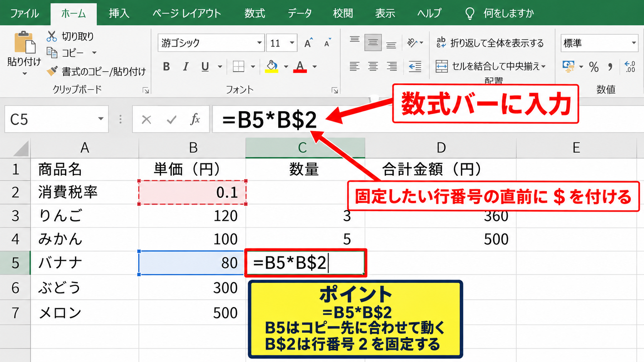Click the Format Painter (書式のコピー/貼り付け) brush
Viewport: 644px width, 362px height.
point(52,71)
